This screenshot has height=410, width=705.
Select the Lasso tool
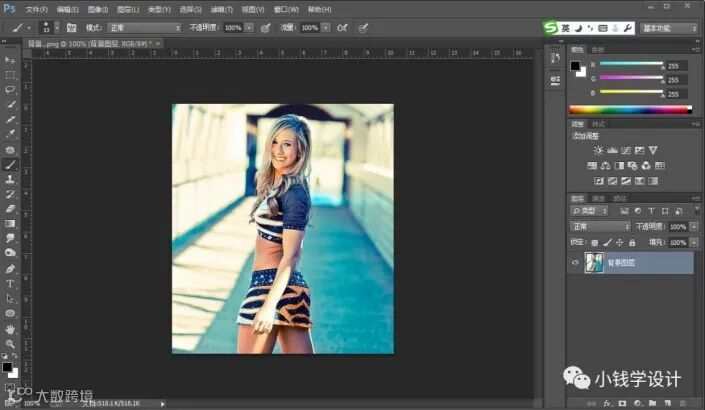(10, 89)
